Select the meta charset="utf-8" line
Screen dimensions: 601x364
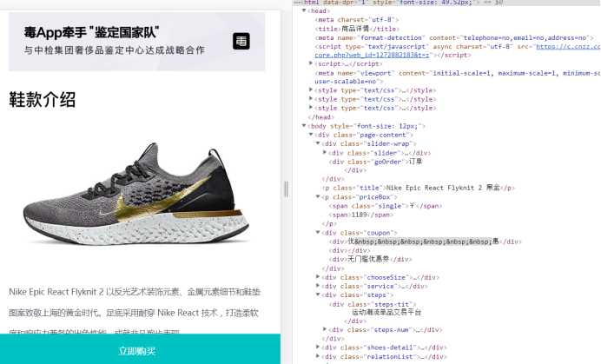click(x=357, y=20)
